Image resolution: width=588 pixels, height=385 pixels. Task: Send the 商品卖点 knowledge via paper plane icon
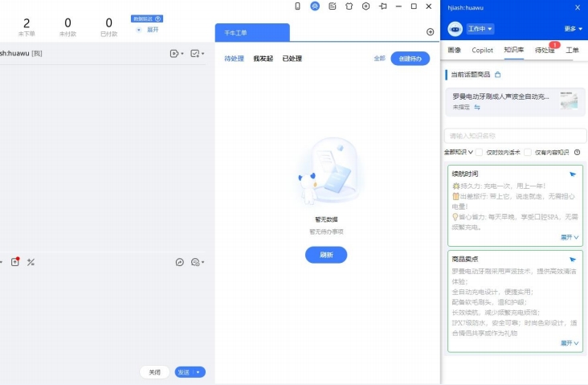(573, 260)
